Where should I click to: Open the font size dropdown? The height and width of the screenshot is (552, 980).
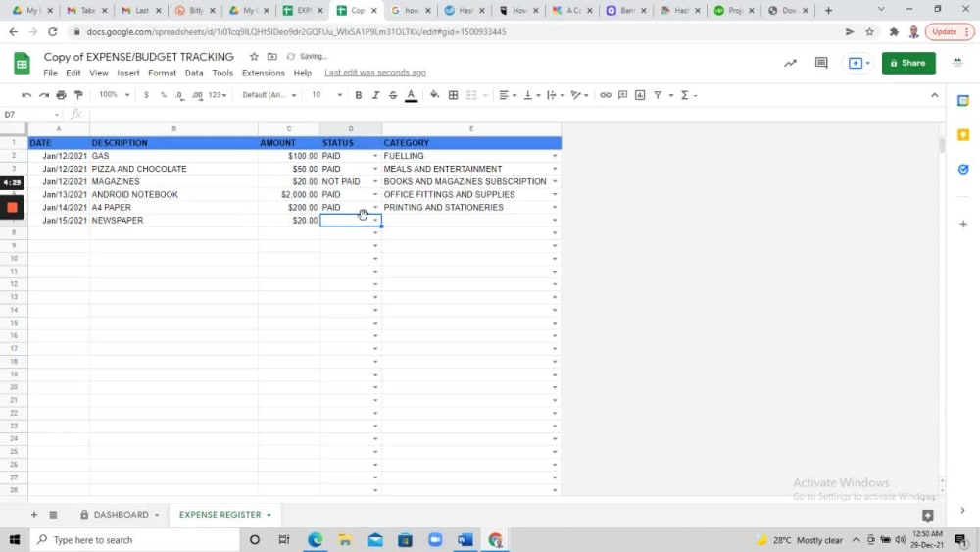point(326,95)
